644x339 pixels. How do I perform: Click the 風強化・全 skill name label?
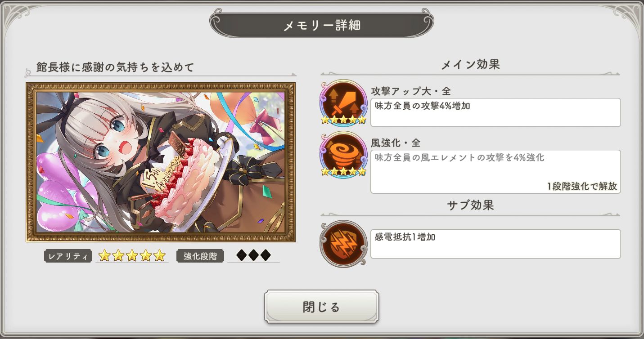coord(396,143)
